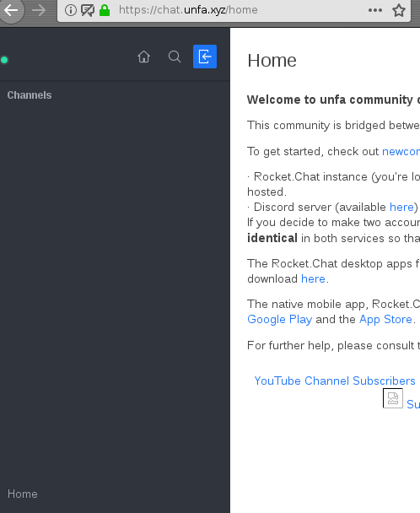
Task: Click the green secure padlock icon
Action: point(105,10)
